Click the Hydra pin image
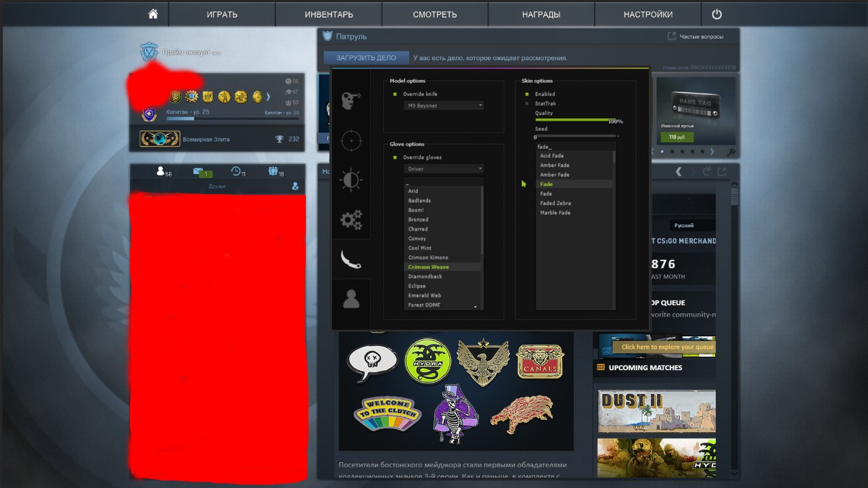Viewport: 868px width, 488px height. point(428,360)
